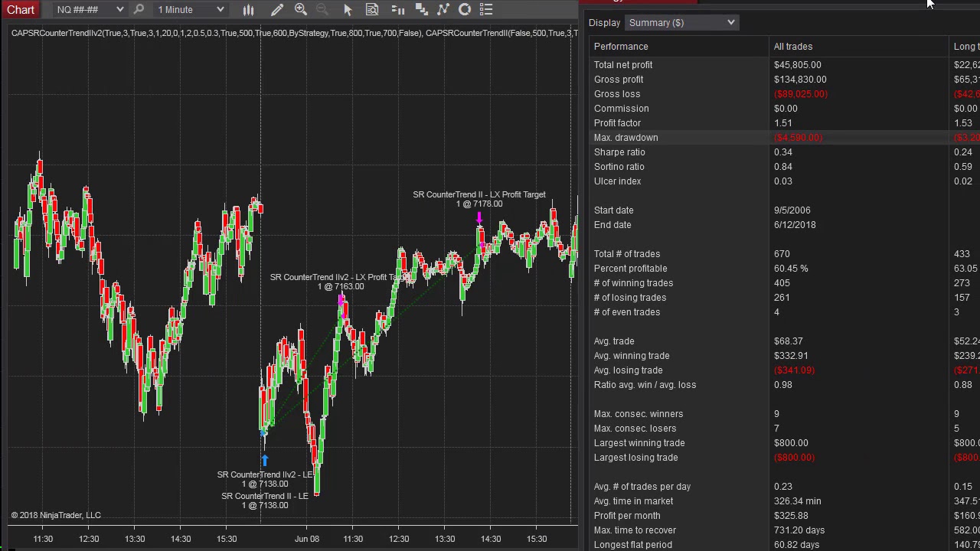Screen dimensions: 980x551
Task: Click the Ulcer index row label
Action: (617, 181)
